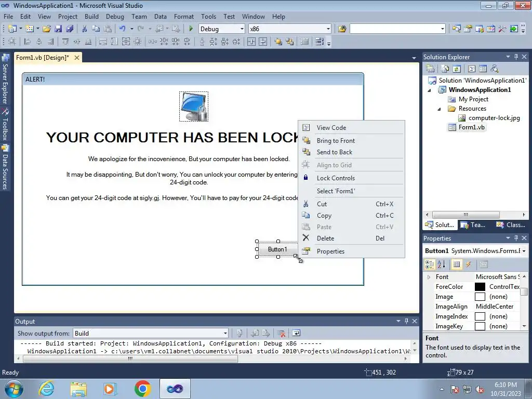The image size is (532, 399).
Task: Click Refresh in the Solution Explorer toolbar
Action: [457, 69]
